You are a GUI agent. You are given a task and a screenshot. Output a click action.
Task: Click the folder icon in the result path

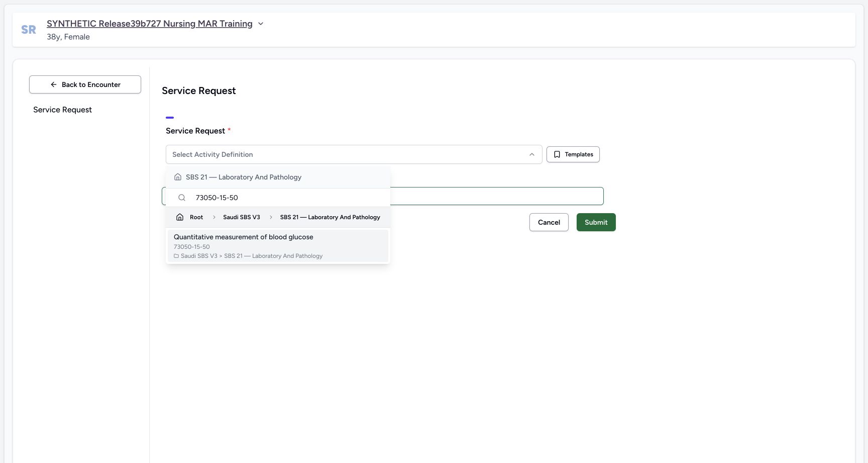tap(176, 256)
